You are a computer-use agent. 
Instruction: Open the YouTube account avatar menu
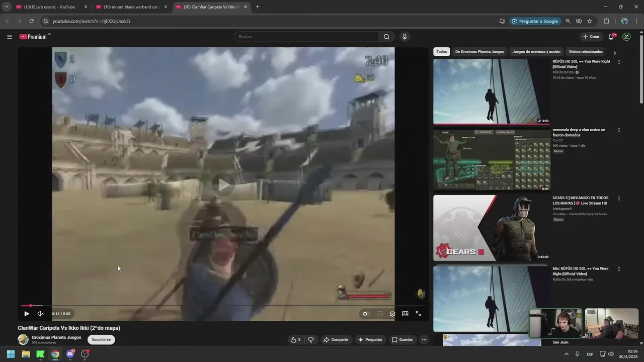[x=626, y=37]
